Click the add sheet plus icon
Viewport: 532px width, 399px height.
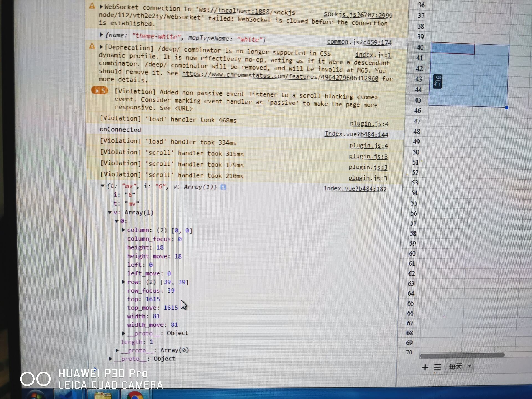pos(425,367)
